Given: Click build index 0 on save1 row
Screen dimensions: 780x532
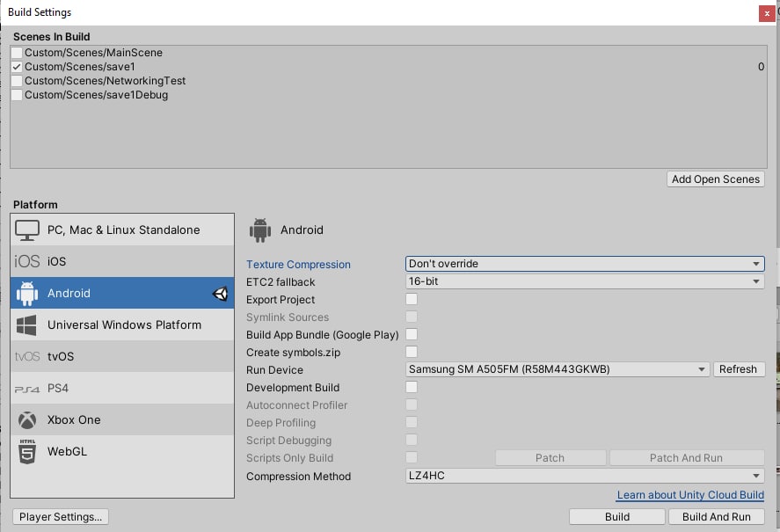Looking at the screenshot, I should (762, 67).
